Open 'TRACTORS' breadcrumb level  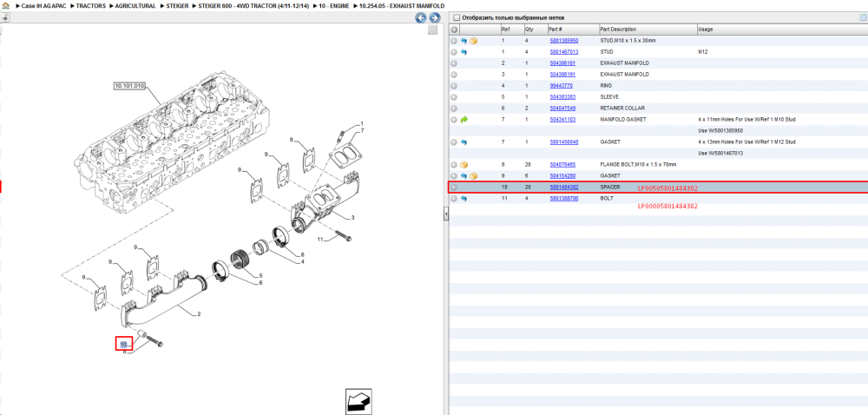point(91,5)
